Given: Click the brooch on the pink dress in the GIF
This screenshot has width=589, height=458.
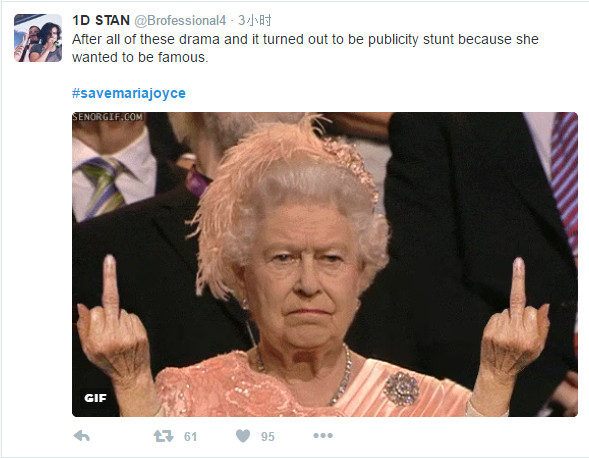Looking at the screenshot, I should tap(402, 389).
